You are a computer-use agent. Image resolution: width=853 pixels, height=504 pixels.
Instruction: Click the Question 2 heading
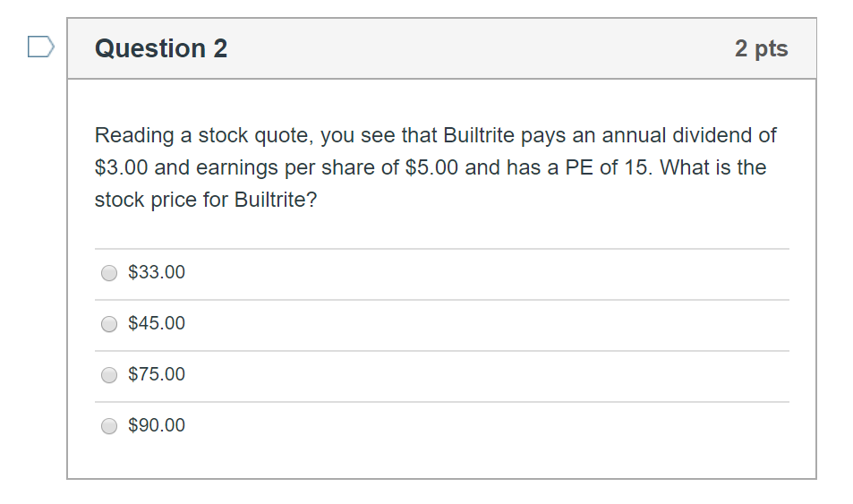click(161, 48)
